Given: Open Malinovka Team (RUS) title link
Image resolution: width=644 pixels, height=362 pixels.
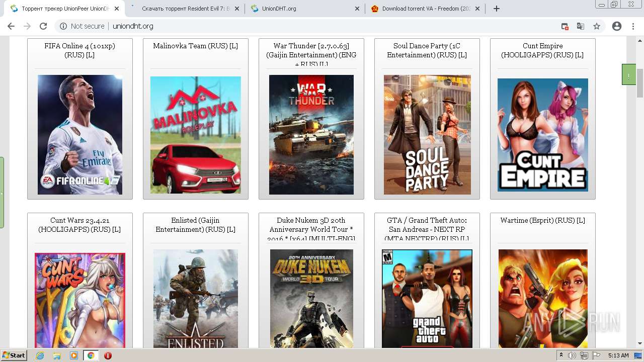Looking at the screenshot, I should coord(195,46).
